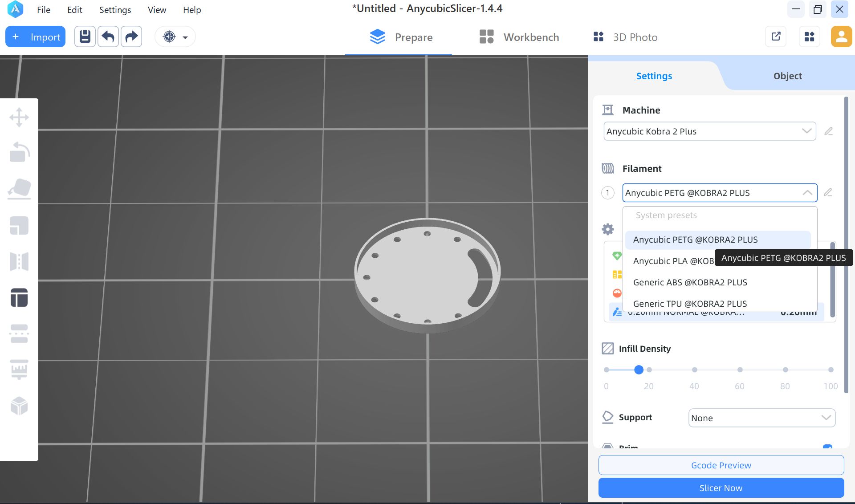This screenshot has width=855, height=504.
Task: Switch to the Settings panel tab
Action: pyautogui.click(x=654, y=76)
